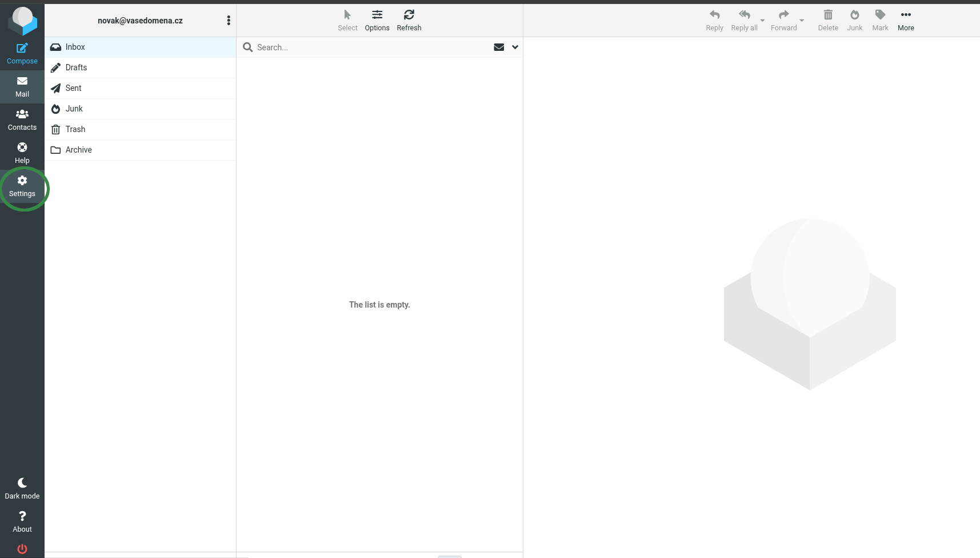Toggle the unread envelope filter
Image resolution: width=980 pixels, height=558 pixels.
(x=499, y=47)
